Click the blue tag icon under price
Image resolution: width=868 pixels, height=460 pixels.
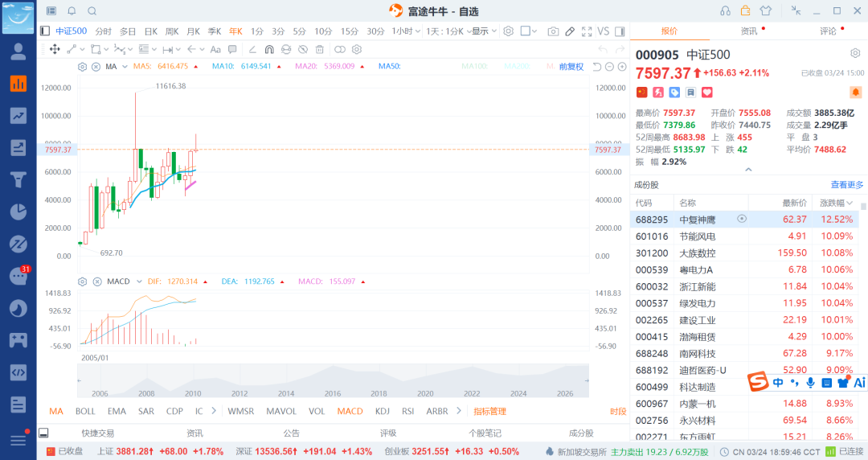[674, 92]
